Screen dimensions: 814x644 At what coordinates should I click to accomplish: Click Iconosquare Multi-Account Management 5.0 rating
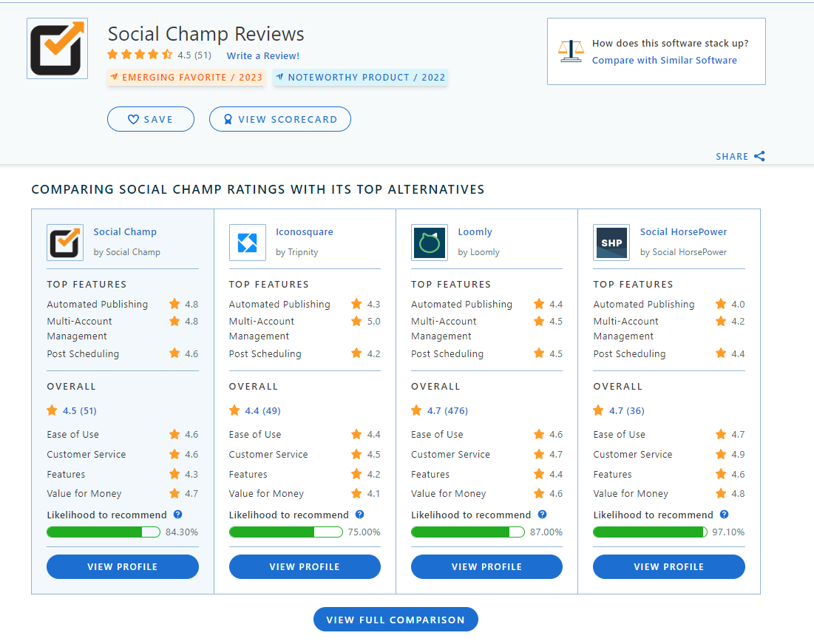(366, 322)
